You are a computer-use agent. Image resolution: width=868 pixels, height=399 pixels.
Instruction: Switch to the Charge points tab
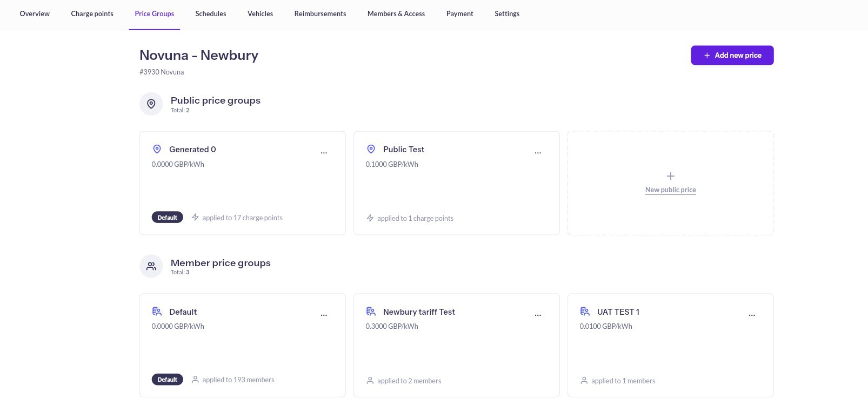tap(92, 14)
